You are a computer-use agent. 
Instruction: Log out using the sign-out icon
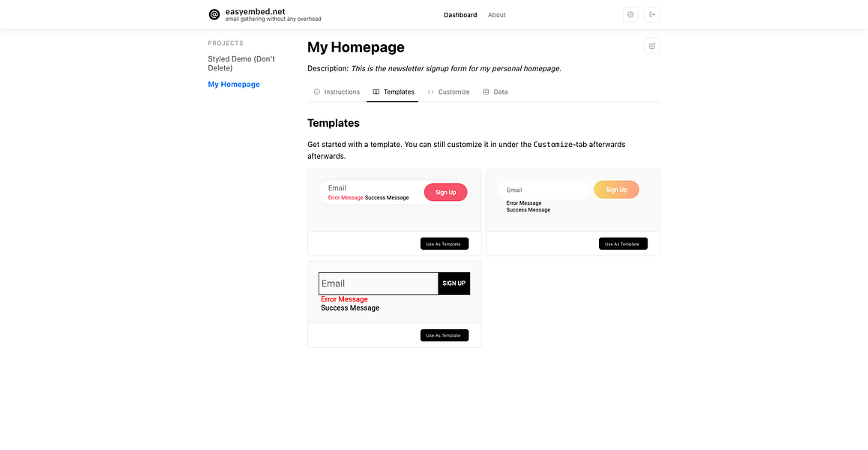[652, 14]
